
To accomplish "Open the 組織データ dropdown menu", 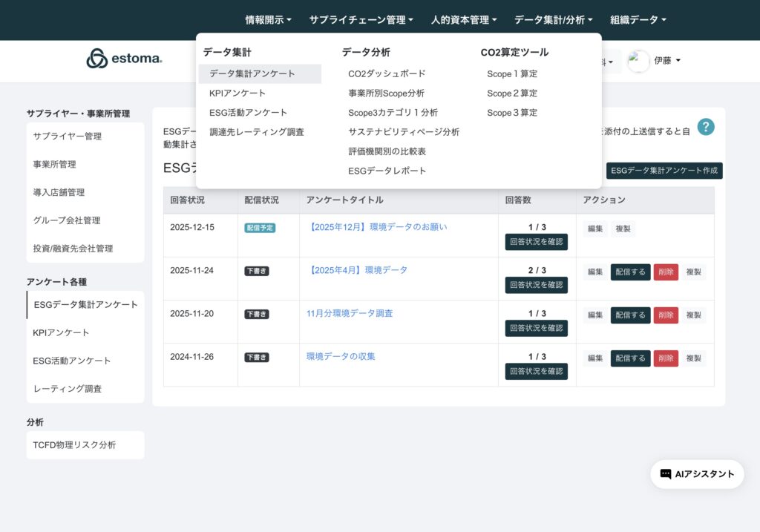I will click(x=638, y=20).
